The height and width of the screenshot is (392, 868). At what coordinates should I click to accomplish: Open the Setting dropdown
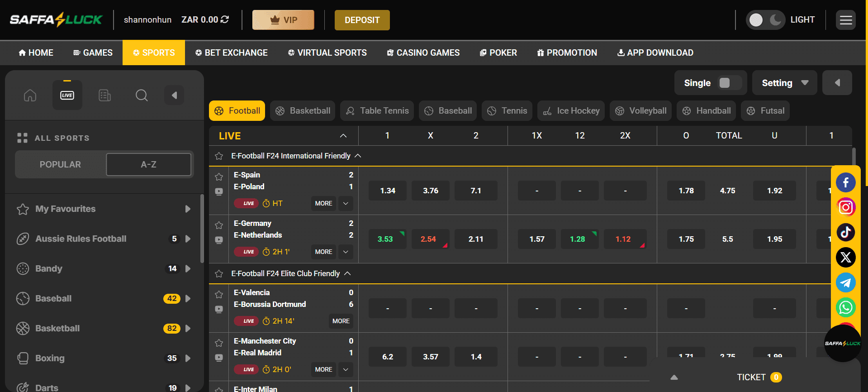785,83
